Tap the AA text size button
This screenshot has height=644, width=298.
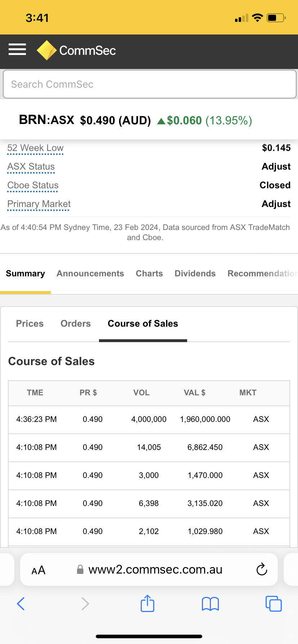[x=39, y=570]
